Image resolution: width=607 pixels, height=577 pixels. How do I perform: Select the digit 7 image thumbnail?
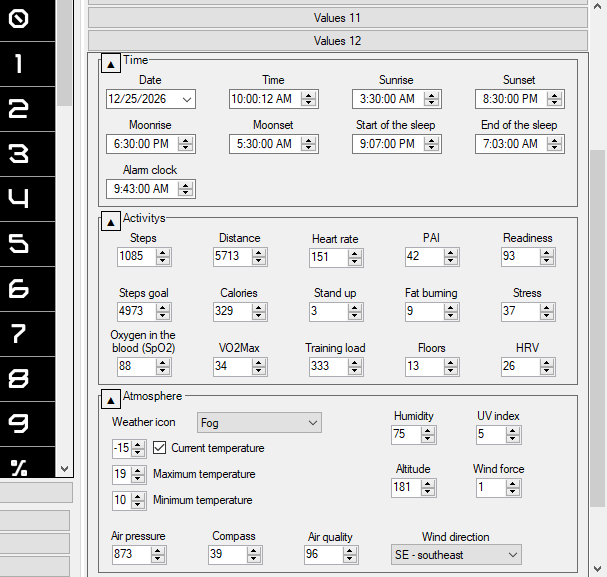coord(27,334)
